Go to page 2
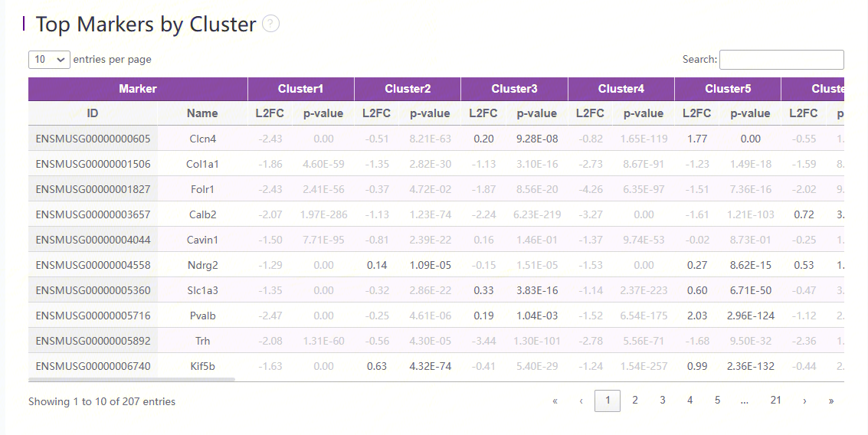Viewport: 868px width, 435px height. click(635, 401)
